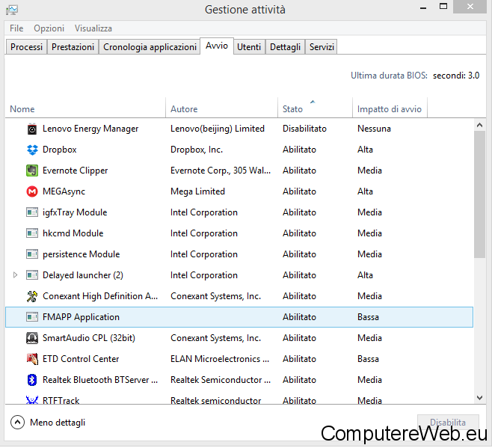Viewport: 492px width, 448px height.
Task: Click the Ultima durata BIOS label
Action: (x=389, y=76)
